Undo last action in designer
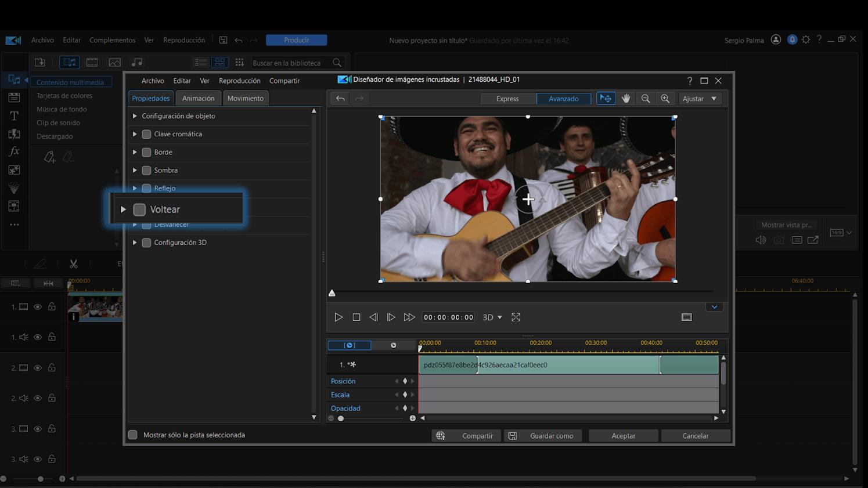 (340, 99)
